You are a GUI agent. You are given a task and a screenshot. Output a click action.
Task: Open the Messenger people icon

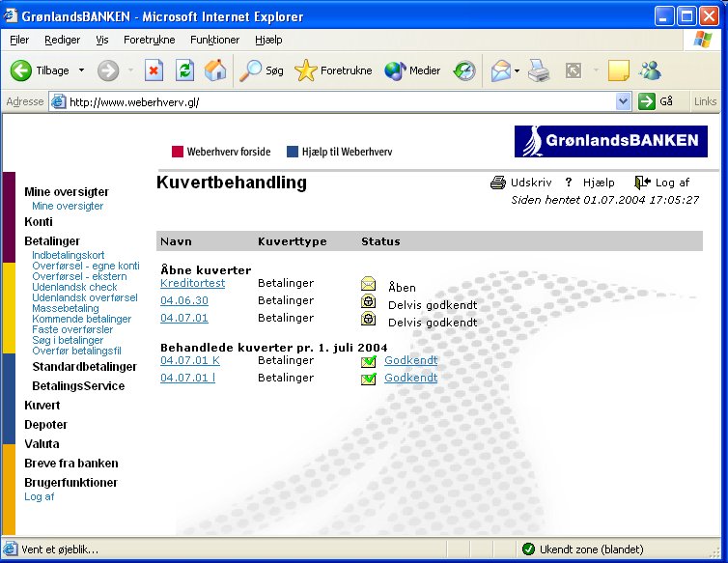[x=650, y=70]
